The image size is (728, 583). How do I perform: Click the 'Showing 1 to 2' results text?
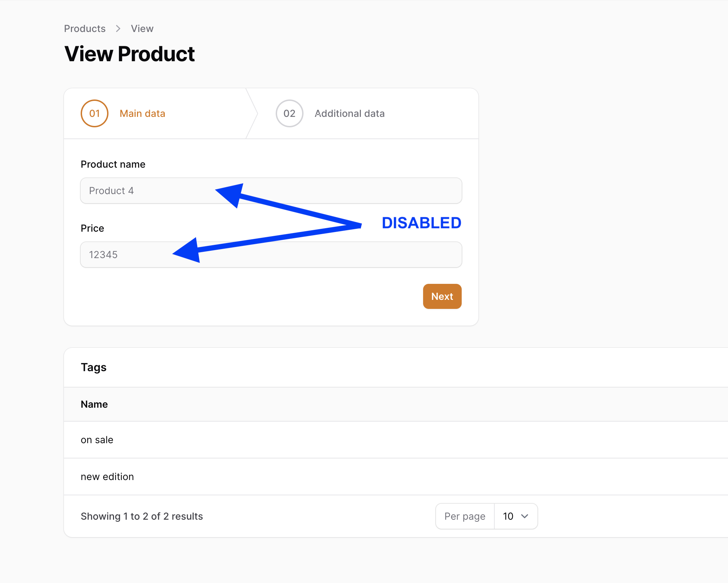pyautogui.click(x=142, y=516)
